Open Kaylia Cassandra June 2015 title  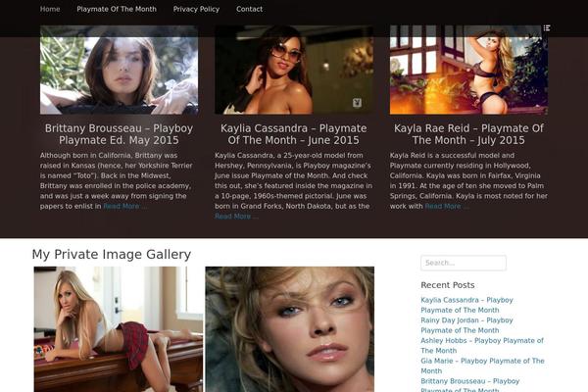pos(294,134)
